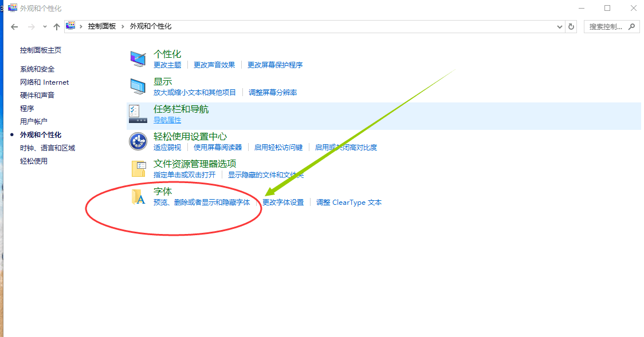Click the 字体 heading
The image size is (644, 337).
point(163,192)
